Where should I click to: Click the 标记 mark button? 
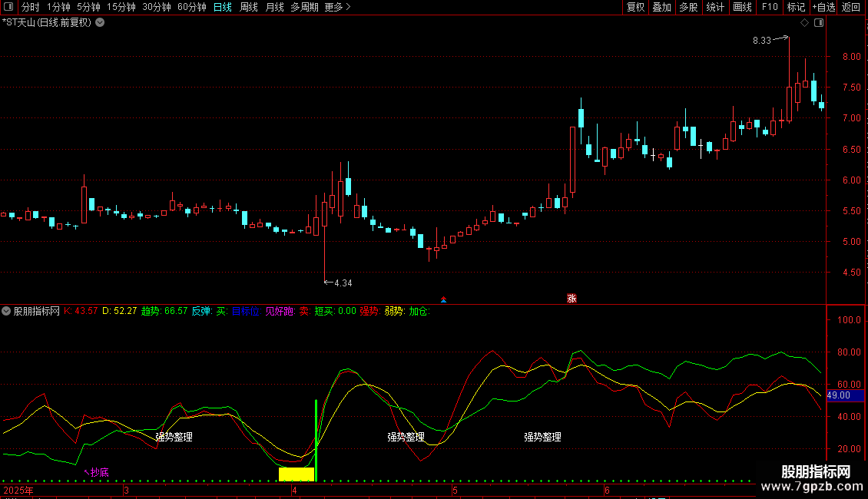(796, 7)
